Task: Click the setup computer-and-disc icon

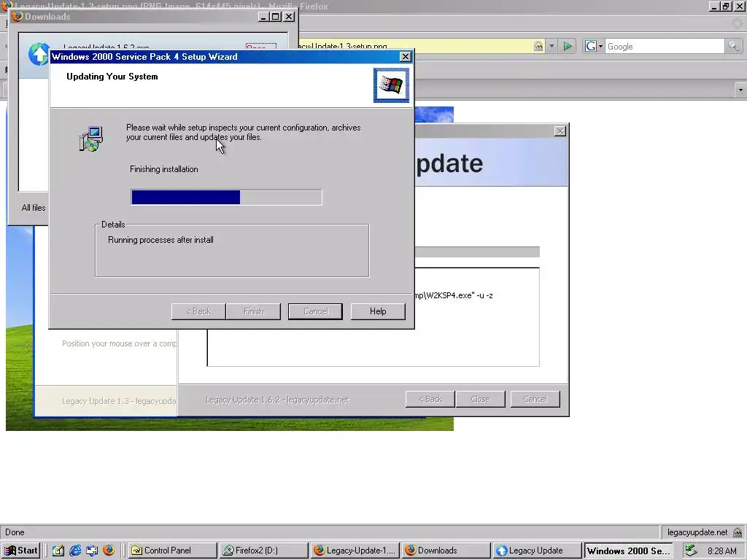Action: [x=91, y=139]
